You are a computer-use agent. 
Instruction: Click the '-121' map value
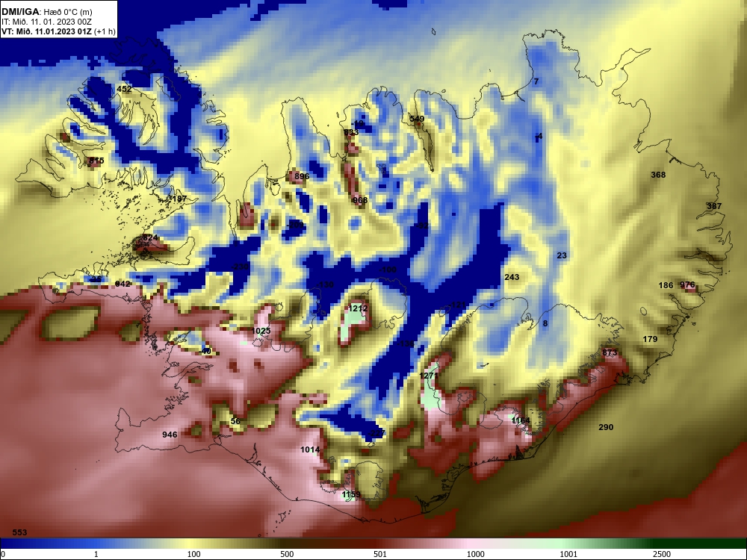click(456, 305)
